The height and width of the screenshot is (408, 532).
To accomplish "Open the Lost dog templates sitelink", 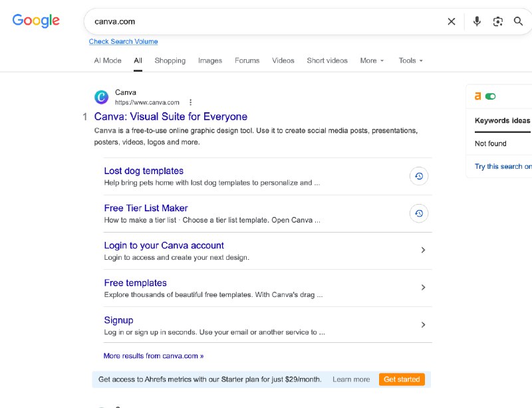I will [x=144, y=171].
